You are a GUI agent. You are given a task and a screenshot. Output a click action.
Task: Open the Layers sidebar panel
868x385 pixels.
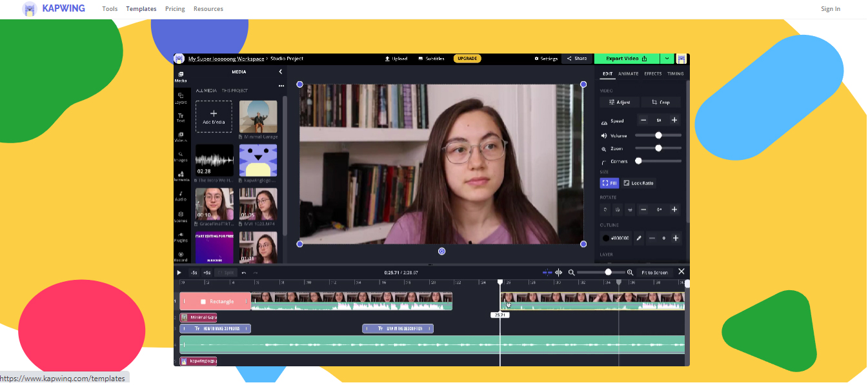click(x=181, y=98)
